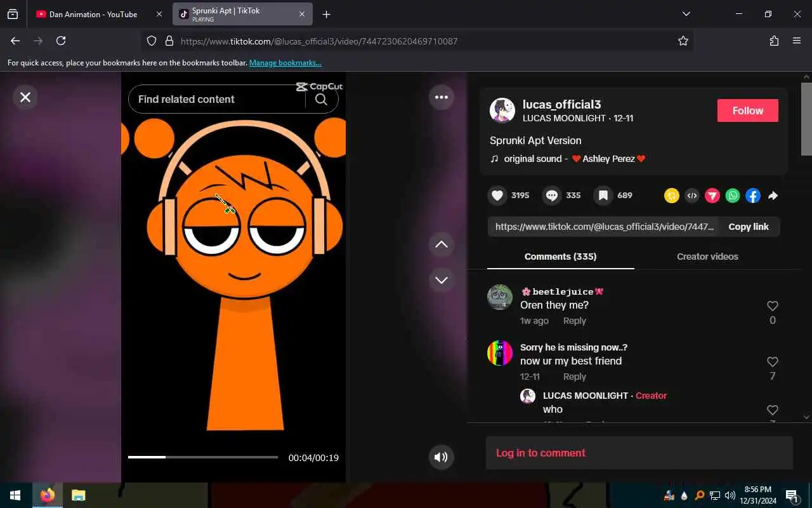This screenshot has height=508, width=812.
Task: Open the Windows Start menu
Action: (x=15, y=495)
